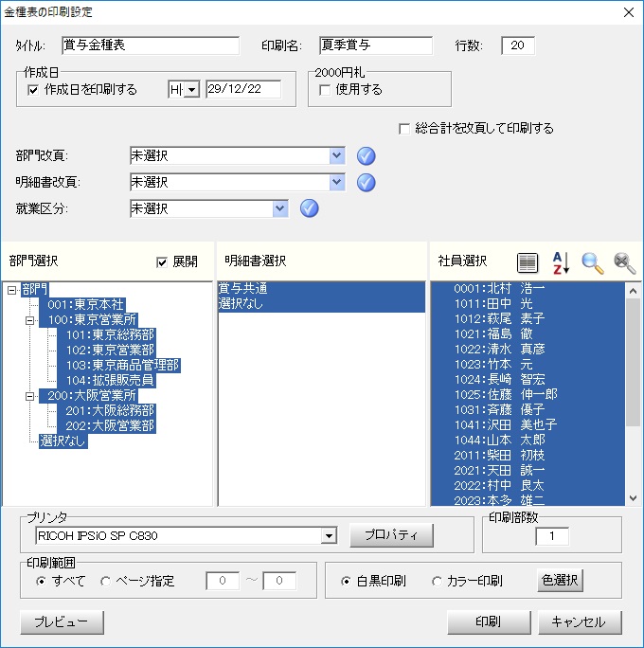Click the 印刷 button
This screenshot has height=648, width=644.
(x=489, y=622)
